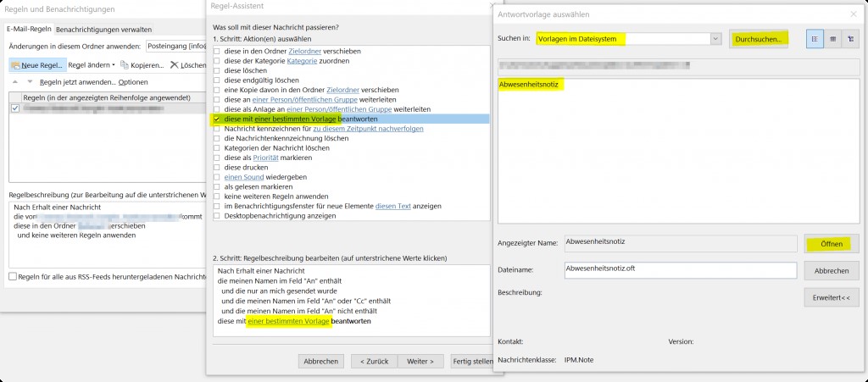Check 'diese an Person weiterleiten' option
Screen dimensions: 868x382
pos(218,99)
